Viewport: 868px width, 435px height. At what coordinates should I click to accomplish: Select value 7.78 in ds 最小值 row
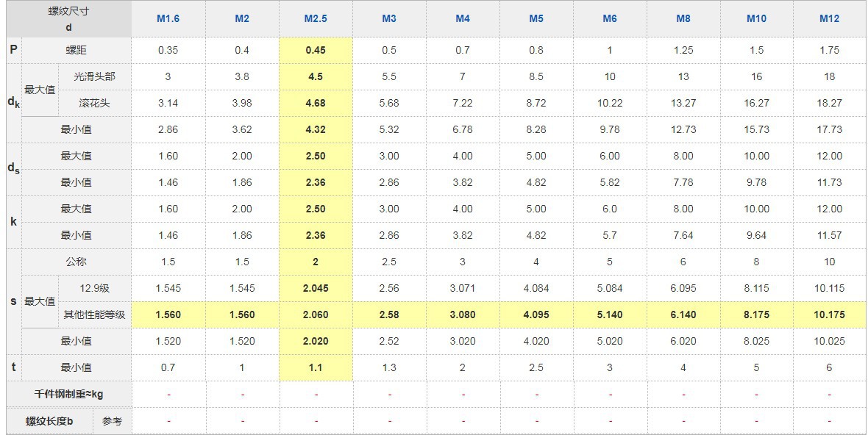[x=683, y=181]
